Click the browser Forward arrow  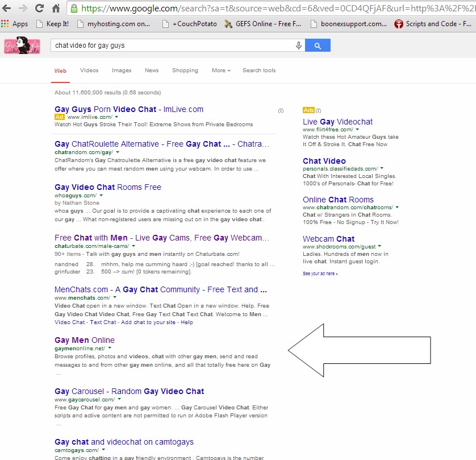[23, 8]
